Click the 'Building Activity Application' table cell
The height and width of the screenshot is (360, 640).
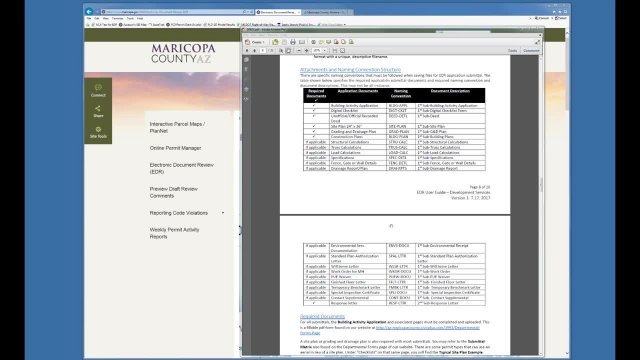coord(358,106)
